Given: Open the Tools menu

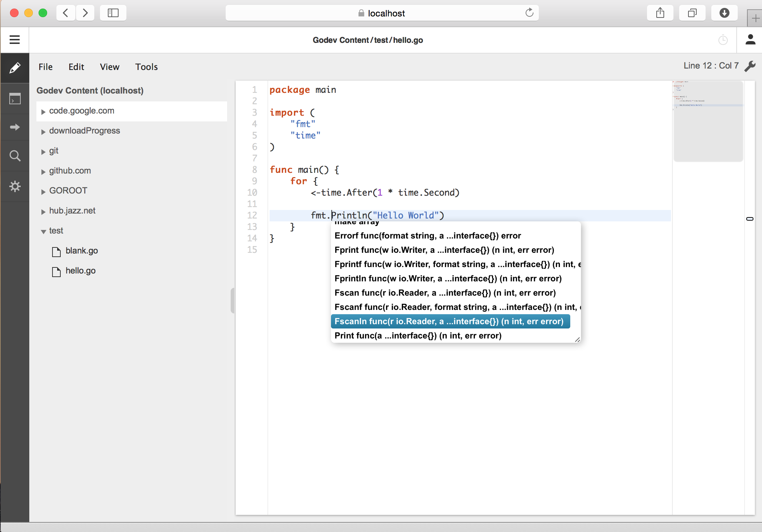Looking at the screenshot, I should [x=146, y=67].
